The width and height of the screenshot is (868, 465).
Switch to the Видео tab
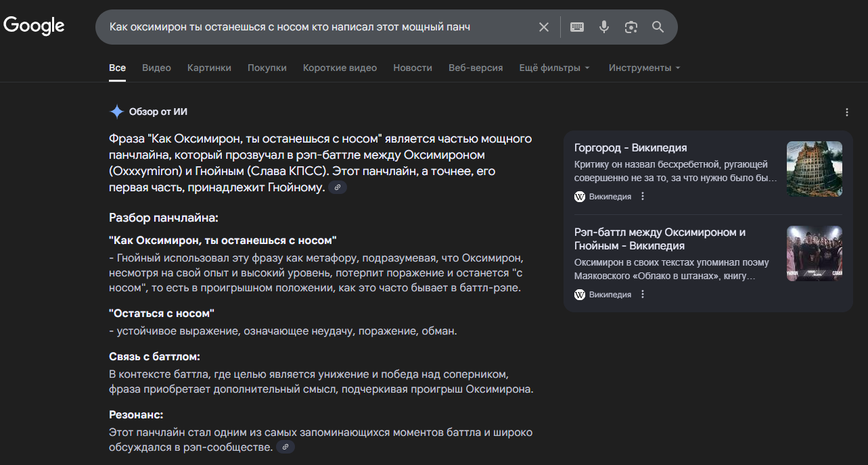click(156, 68)
